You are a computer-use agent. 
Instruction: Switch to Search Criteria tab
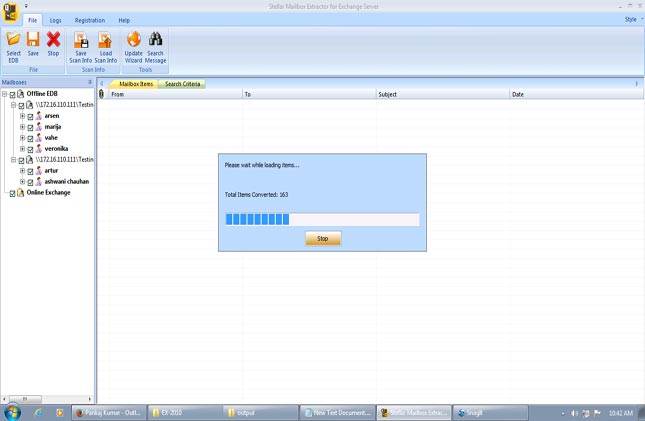(x=182, y=84)
